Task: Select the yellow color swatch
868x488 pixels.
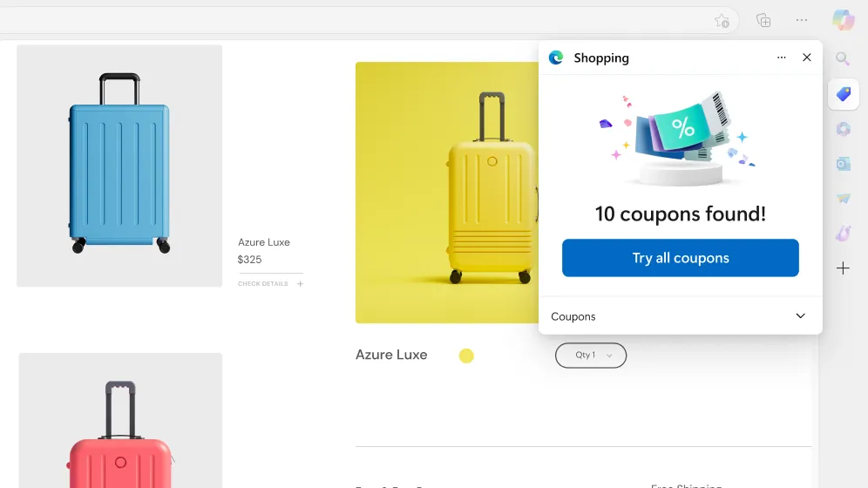Action: click(x=466, y=356)
